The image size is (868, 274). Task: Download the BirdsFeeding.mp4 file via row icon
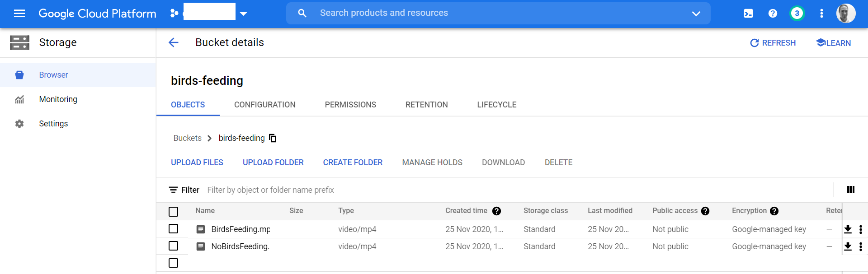coord(848,229)
